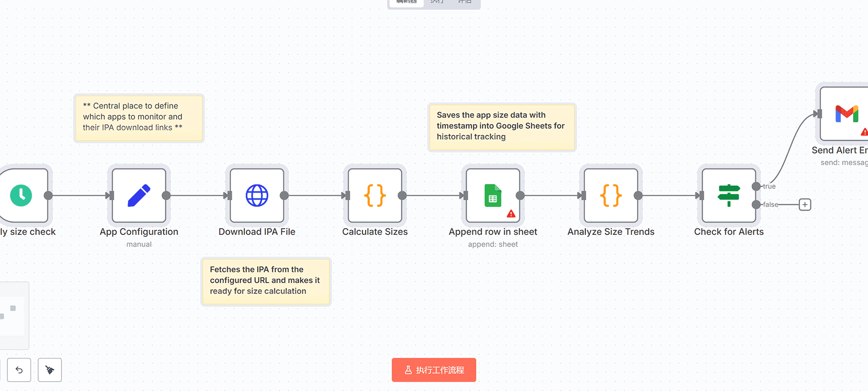Open the Calculate Sizes code node
Screen dimensions: 868x391
(375, 195)
